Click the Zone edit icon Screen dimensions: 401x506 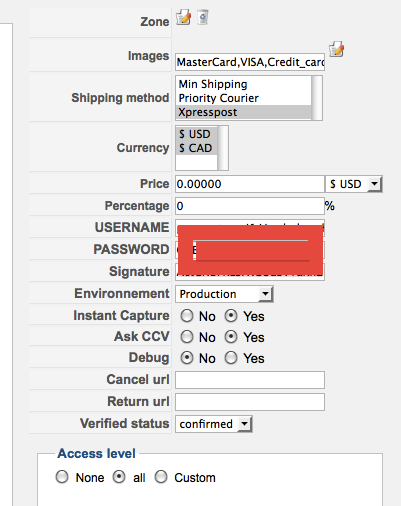click(x=183, y=17)
